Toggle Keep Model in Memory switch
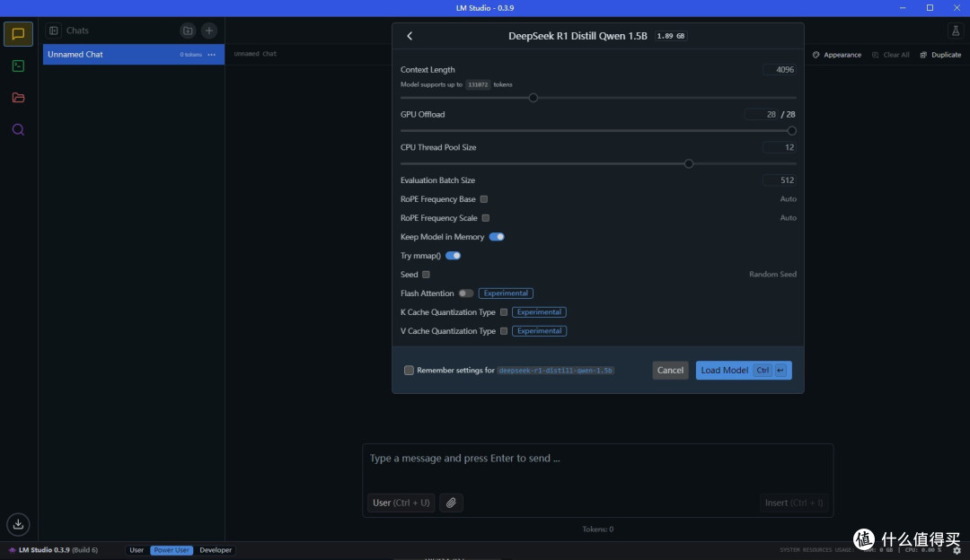The height and width of the screenshot is (560, 970). pos(497,237)
